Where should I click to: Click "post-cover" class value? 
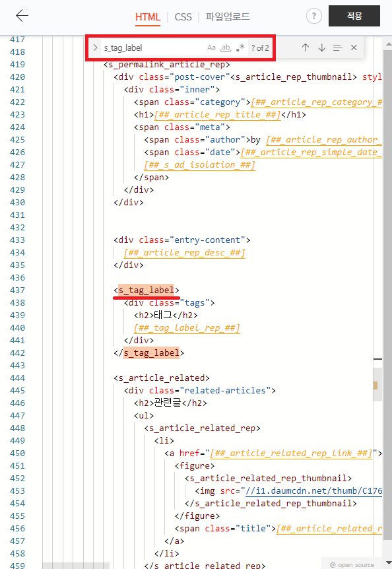pos(200,77)
